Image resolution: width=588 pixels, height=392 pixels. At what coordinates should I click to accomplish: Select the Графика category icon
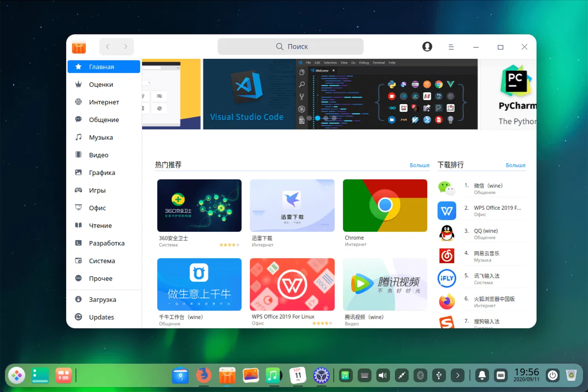click(x=79, y=172)
